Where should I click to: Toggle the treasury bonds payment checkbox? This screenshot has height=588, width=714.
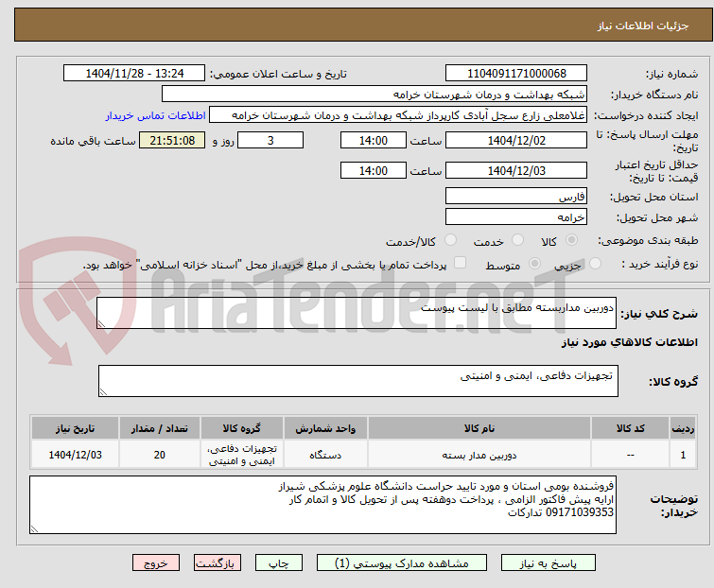pyautogui.click(x=461, y=263)
